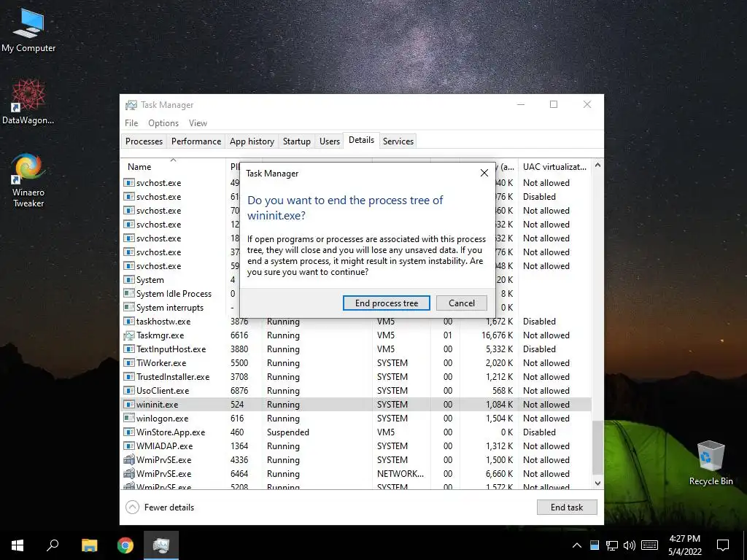Select UsoClient.exe process icon
The image size is (747, 560).
[128, 391]
